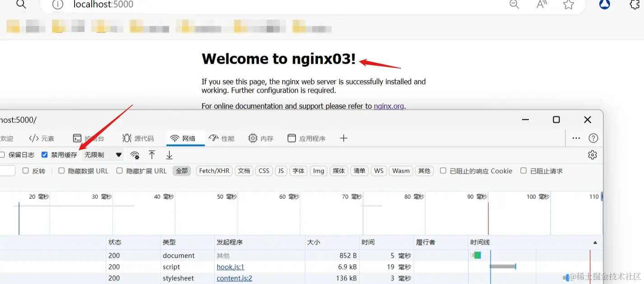Click the script request waterfall bar
Image resolution: width=644 pixels, height=284 pixels.
[503, 267]
